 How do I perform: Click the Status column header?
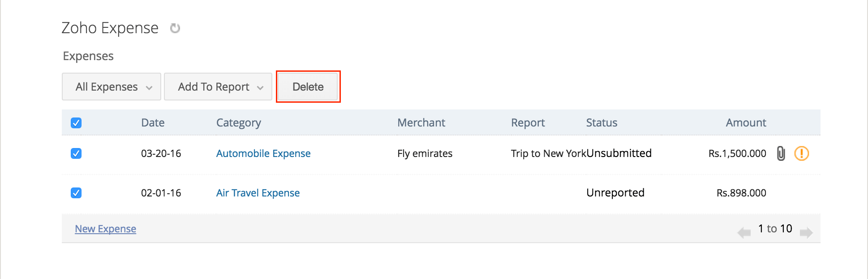click(x=602, y=122)
